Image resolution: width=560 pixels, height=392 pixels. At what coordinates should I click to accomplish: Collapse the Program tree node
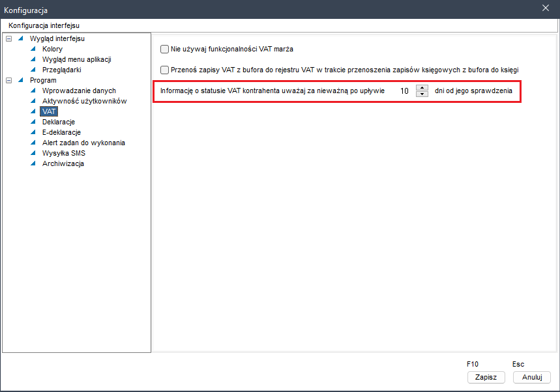pyautogui.click(x=8, y=80)
